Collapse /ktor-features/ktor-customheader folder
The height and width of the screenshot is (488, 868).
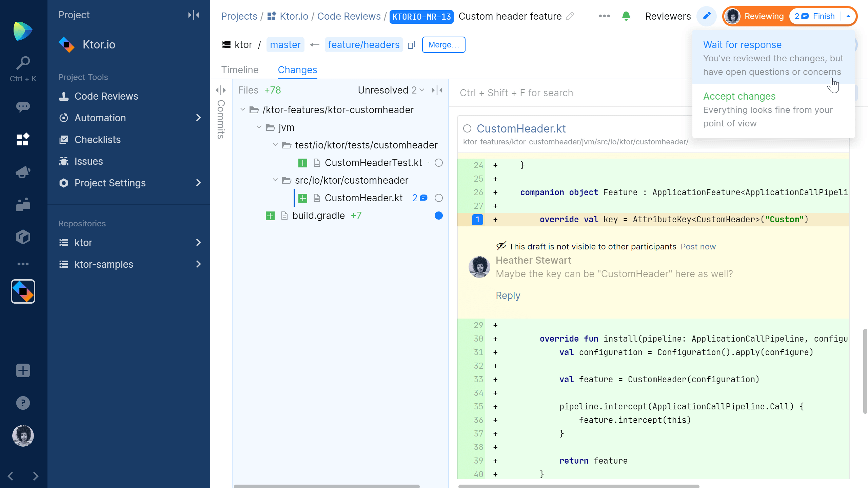coord(243,109)
